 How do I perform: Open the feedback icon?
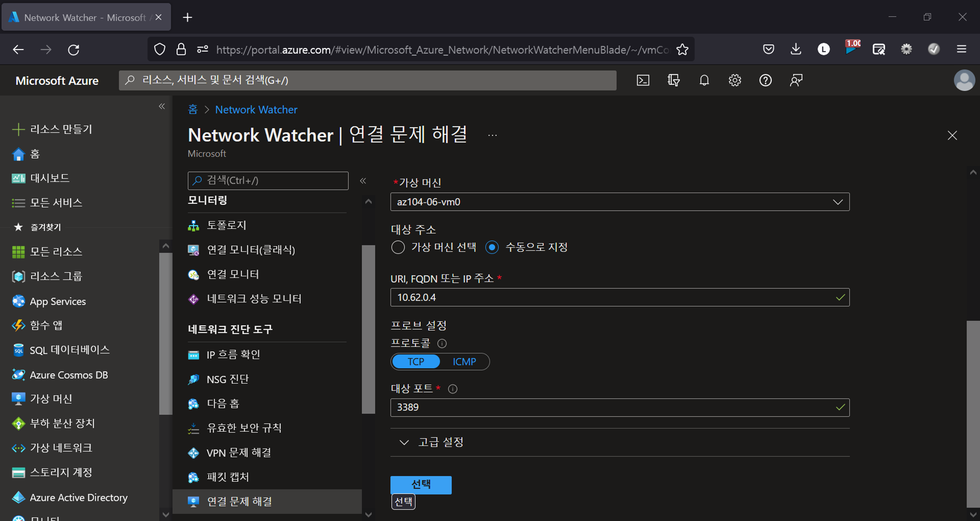point(796,80)
